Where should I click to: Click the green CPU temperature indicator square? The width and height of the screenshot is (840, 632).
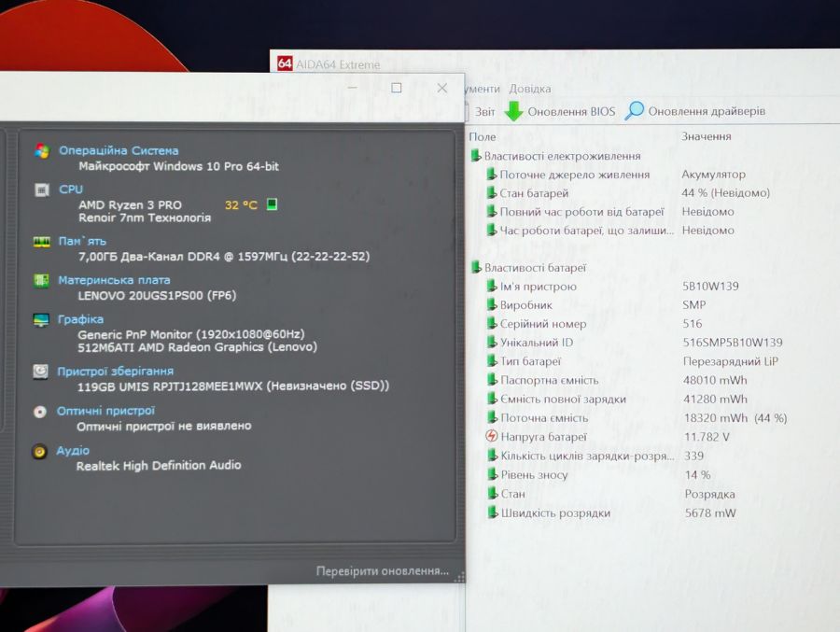pos(273,204)
